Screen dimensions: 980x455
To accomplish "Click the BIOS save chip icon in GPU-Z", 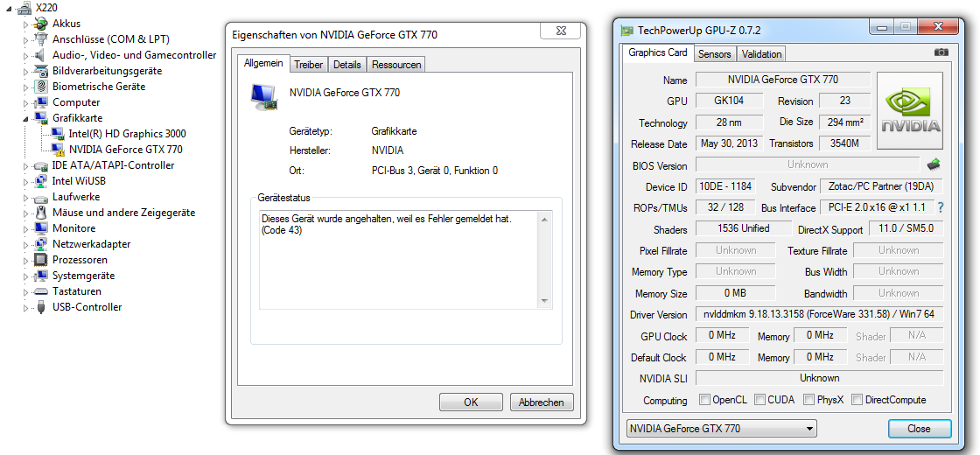I will [x=934, y=165].
